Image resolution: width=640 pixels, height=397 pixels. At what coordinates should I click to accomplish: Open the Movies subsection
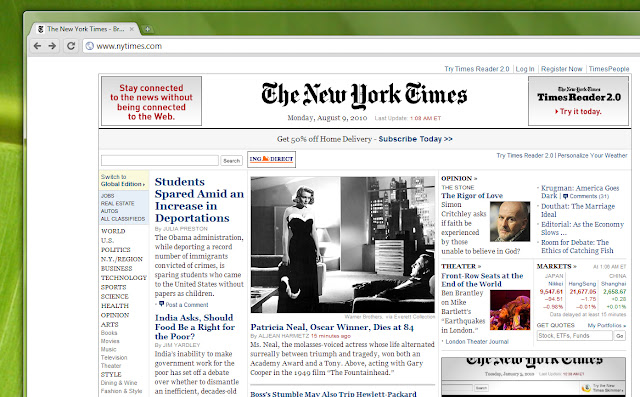coord(110,341)
